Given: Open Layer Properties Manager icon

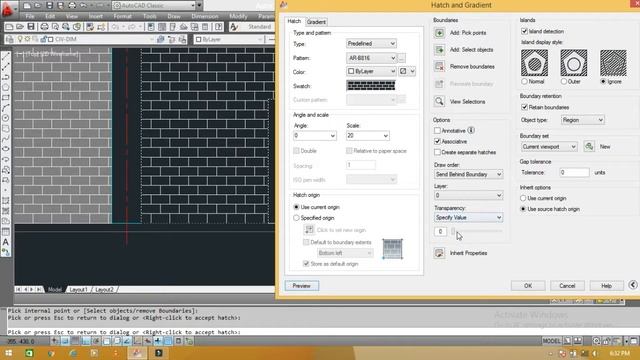Looking at the screenshot, I should coord(11,39).
